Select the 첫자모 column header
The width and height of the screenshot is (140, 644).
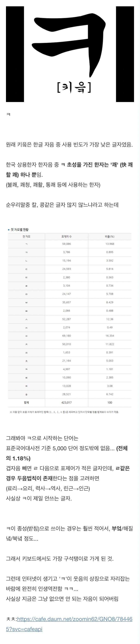coord(26,236)
